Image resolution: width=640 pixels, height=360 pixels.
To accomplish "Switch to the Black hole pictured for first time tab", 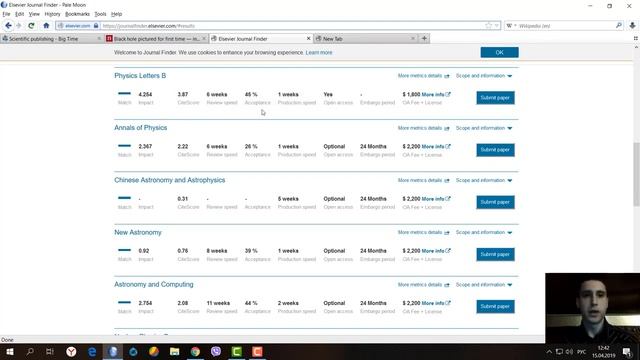I will point(157,38).
